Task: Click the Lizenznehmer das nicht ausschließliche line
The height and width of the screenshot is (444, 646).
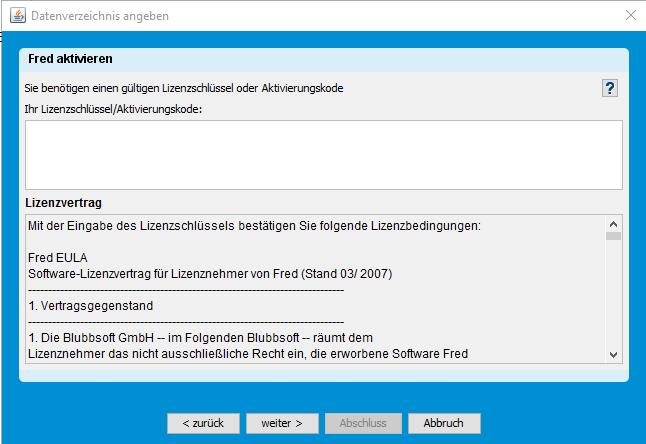Action: coord(248,354)
